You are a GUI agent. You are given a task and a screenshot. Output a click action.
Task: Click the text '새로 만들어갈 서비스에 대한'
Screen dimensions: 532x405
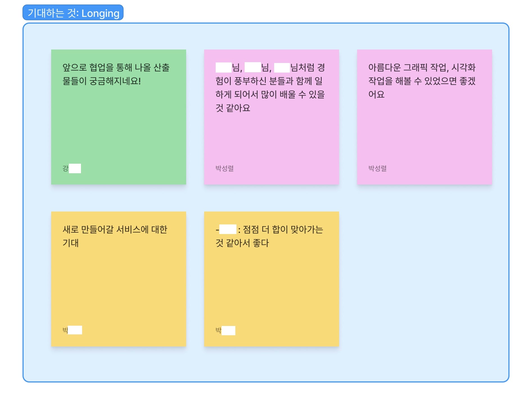(x=115, y=229)
